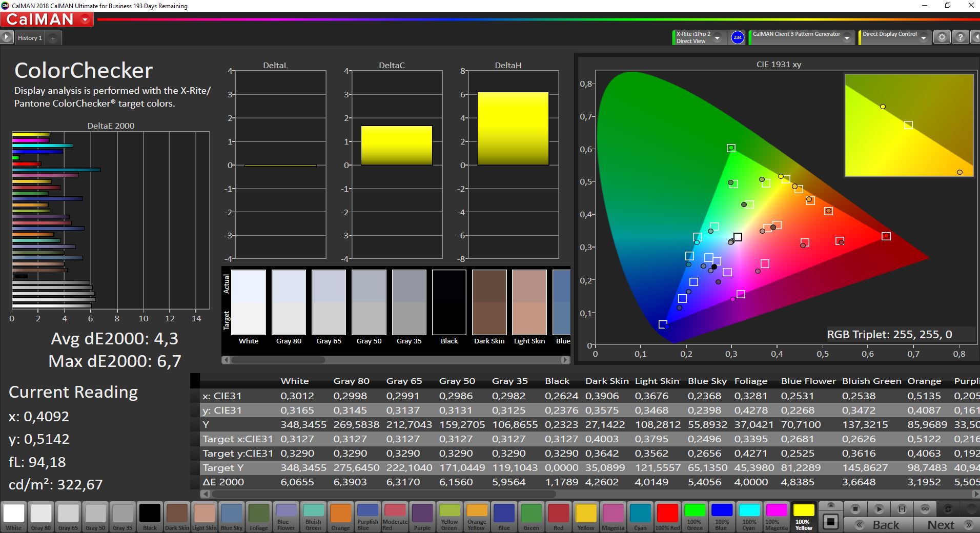Expand the X-Rite i1Pro 2 meter dropdown

[718, 38]
